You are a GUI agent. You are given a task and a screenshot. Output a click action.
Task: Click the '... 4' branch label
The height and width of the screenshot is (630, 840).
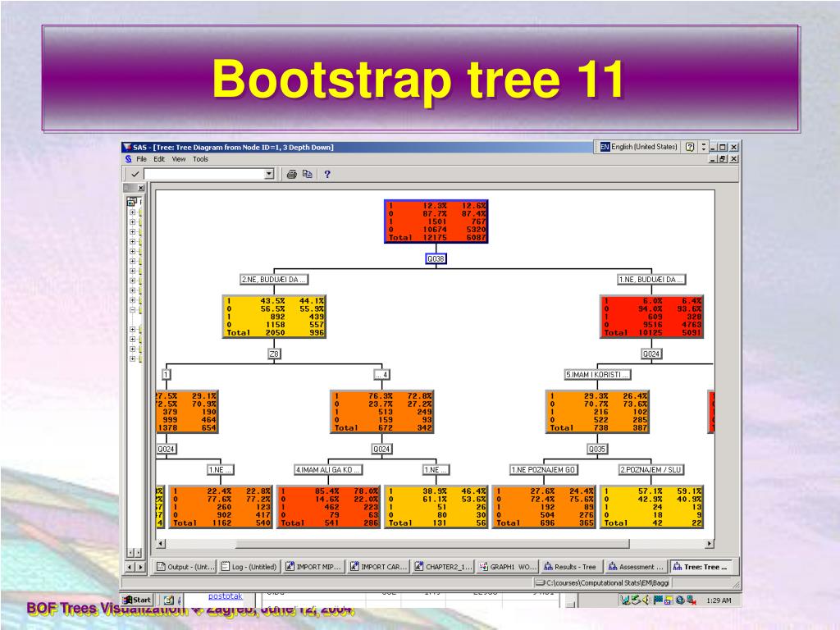pos(382,375)
